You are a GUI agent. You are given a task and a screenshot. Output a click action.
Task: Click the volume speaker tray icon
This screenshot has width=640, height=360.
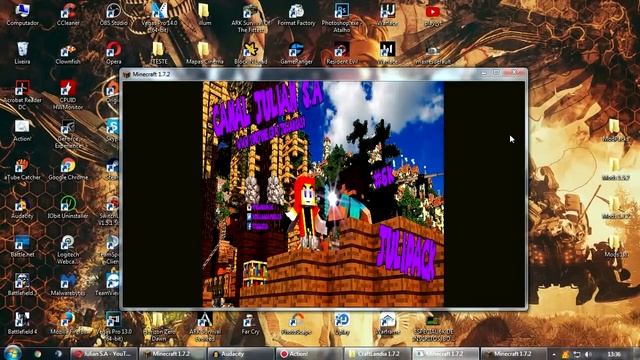[x=588, y=354]
